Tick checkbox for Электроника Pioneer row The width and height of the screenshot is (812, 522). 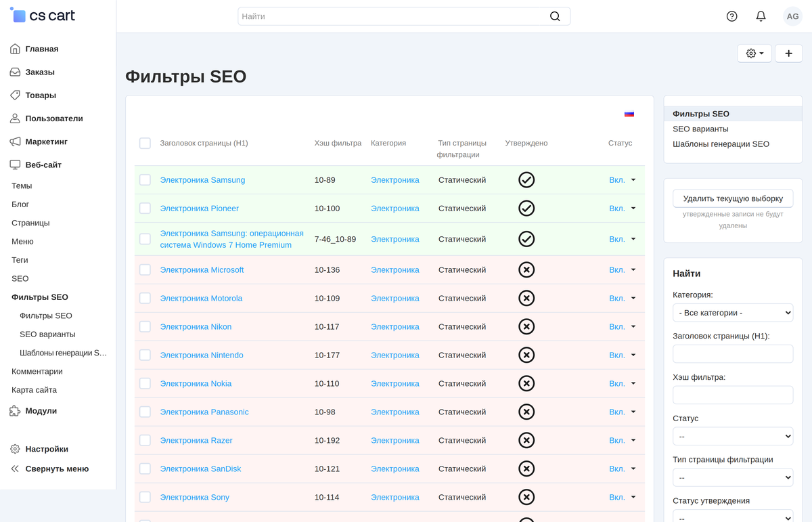145,209
